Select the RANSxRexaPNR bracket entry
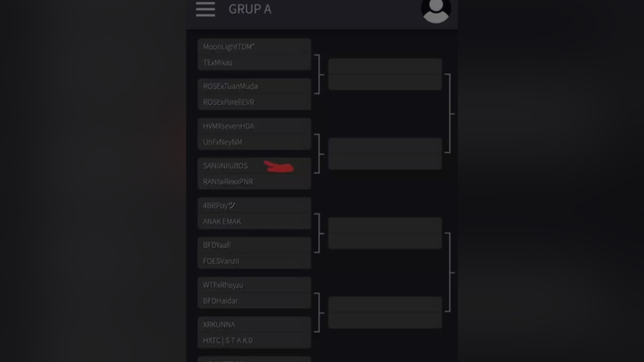Viewport: 644px width, 362px height. coord(254,181)
